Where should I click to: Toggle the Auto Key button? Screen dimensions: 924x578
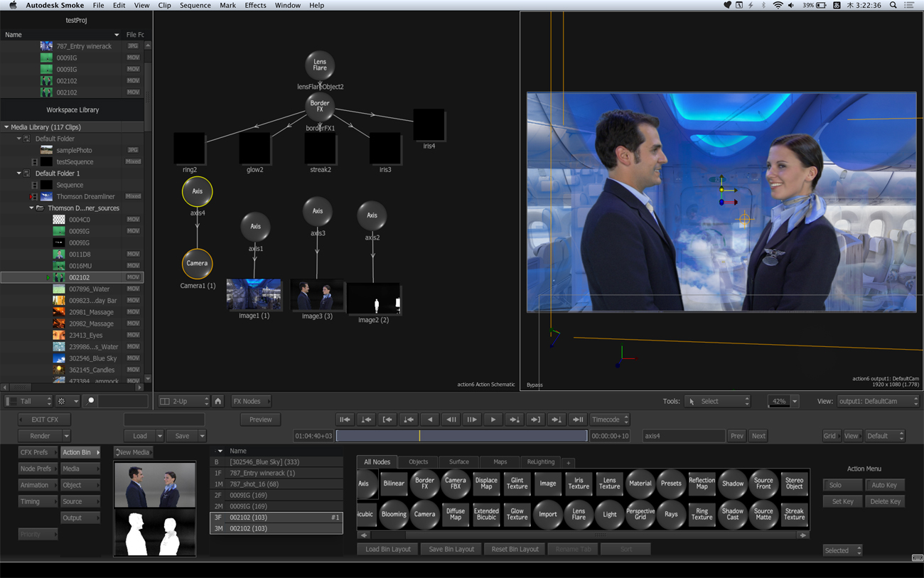point(885,485)
